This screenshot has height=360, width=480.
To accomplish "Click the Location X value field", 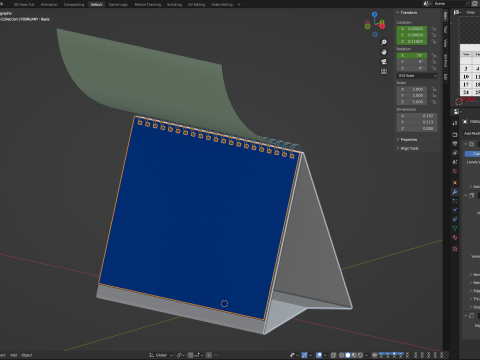I will pos(412,29).
